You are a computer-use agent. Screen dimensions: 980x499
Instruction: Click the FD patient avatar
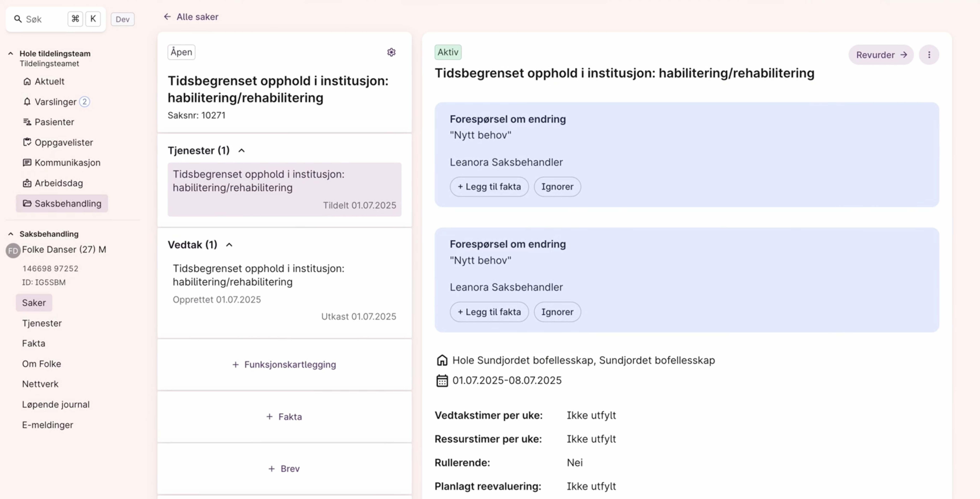tap(13, 251)
